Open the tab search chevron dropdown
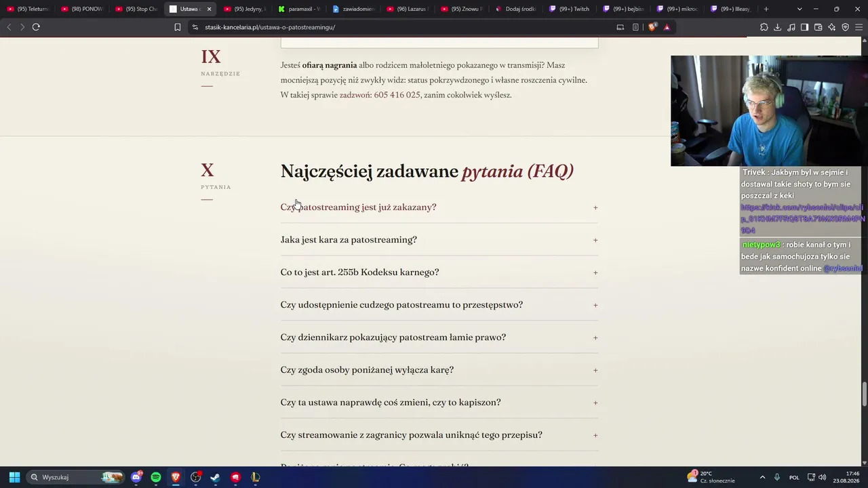Screen dimensions: 868x488 tap(800, 9)
